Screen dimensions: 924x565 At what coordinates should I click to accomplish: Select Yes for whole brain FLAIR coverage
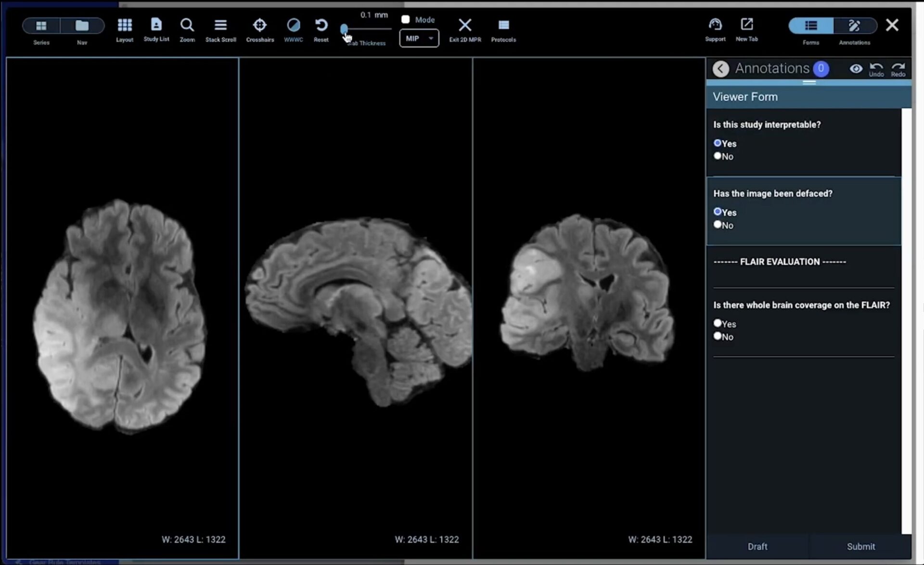pyautogui.click(x=718, y=323)
